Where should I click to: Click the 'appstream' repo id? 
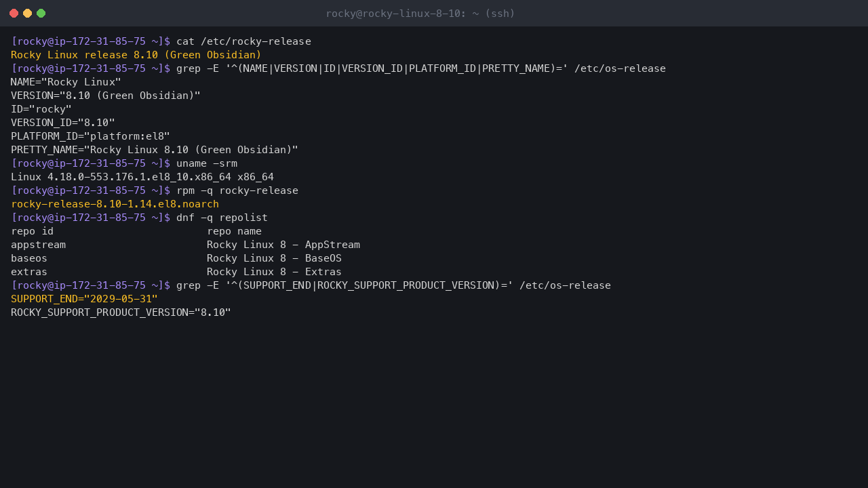click(38, 245)
